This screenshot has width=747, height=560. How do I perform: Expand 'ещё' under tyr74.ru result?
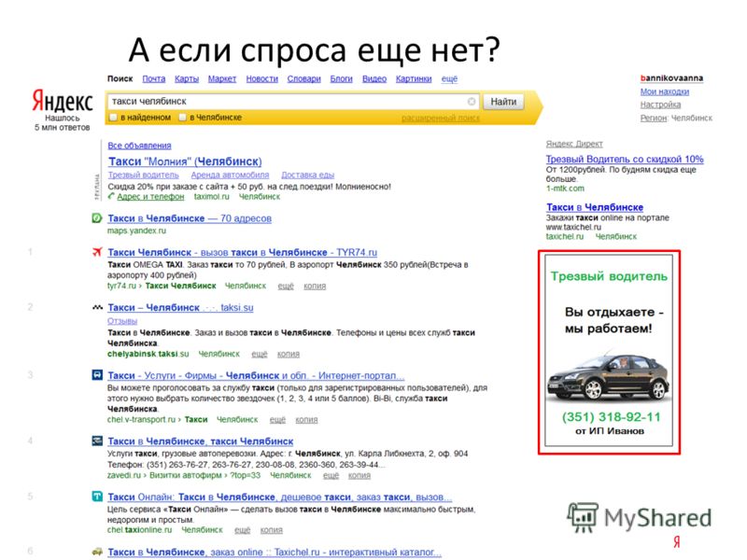coord(286,287)
